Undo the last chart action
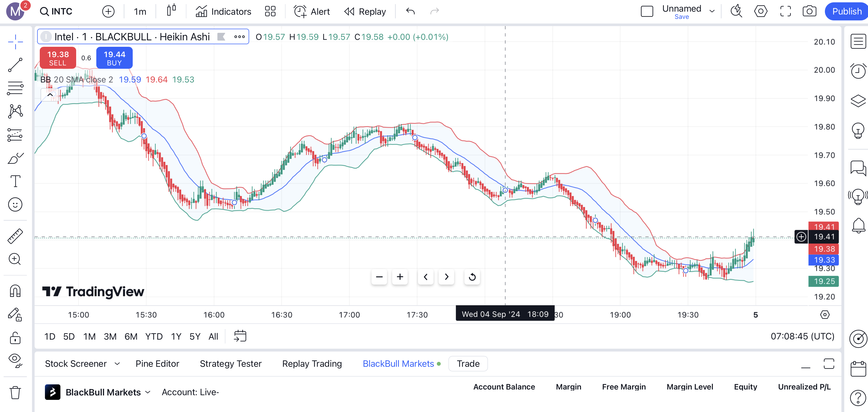 pos(410,11)
